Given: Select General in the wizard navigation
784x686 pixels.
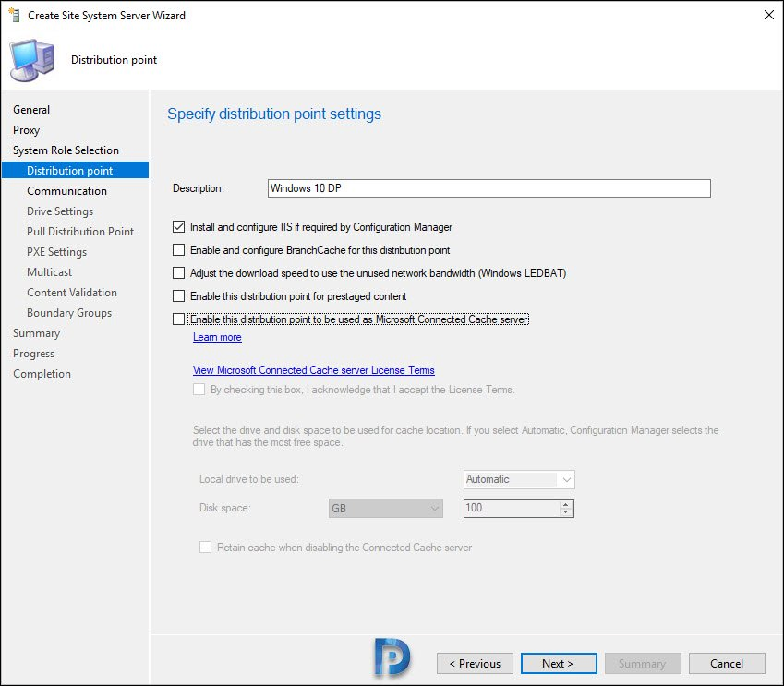Looking at the screenshot, I should coord(31,110).
